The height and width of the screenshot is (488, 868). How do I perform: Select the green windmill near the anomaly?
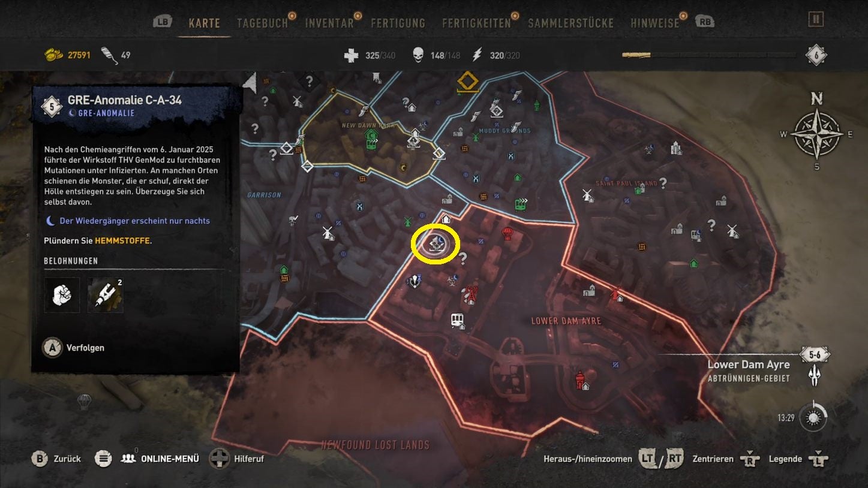[408, 221]
